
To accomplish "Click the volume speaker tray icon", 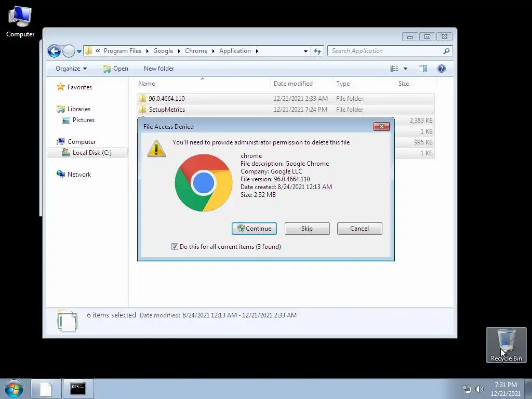I will click(479, 389).
